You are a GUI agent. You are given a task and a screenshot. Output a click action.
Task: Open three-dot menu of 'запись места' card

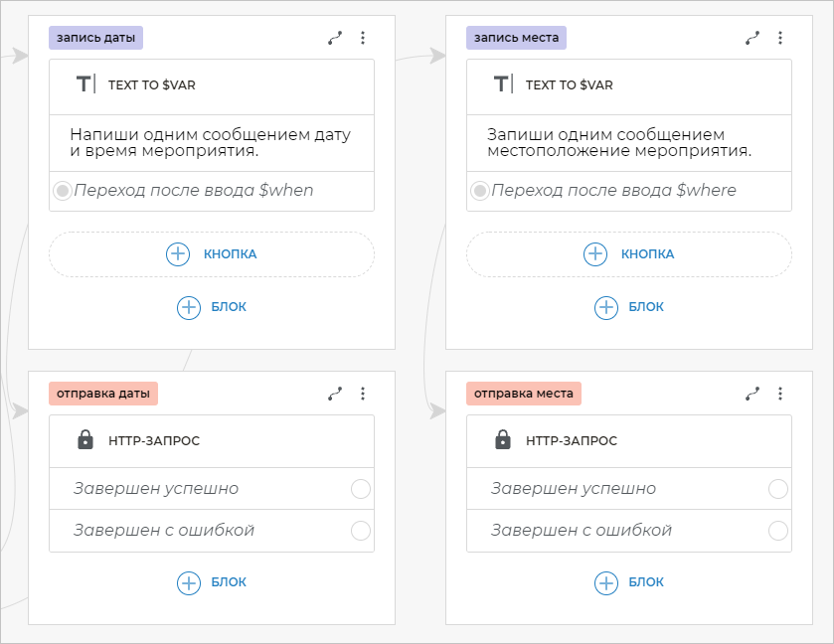click(780, 38)
